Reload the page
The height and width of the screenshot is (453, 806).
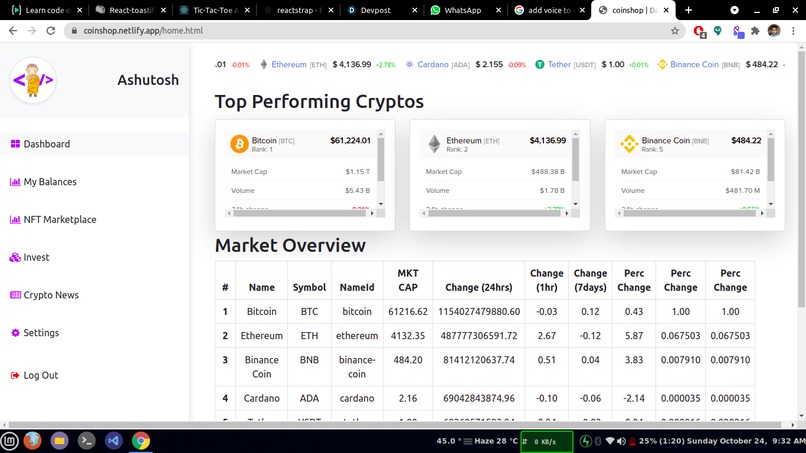click(50, 31)
